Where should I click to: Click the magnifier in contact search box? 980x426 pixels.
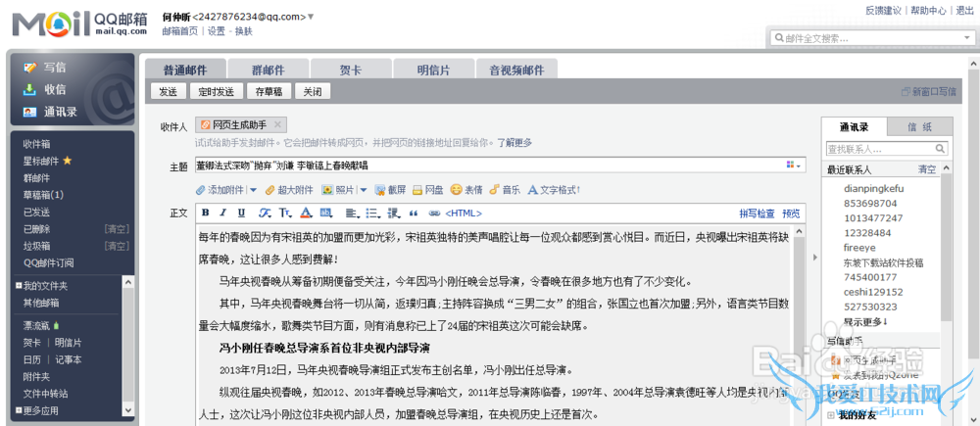click(940, 149)
